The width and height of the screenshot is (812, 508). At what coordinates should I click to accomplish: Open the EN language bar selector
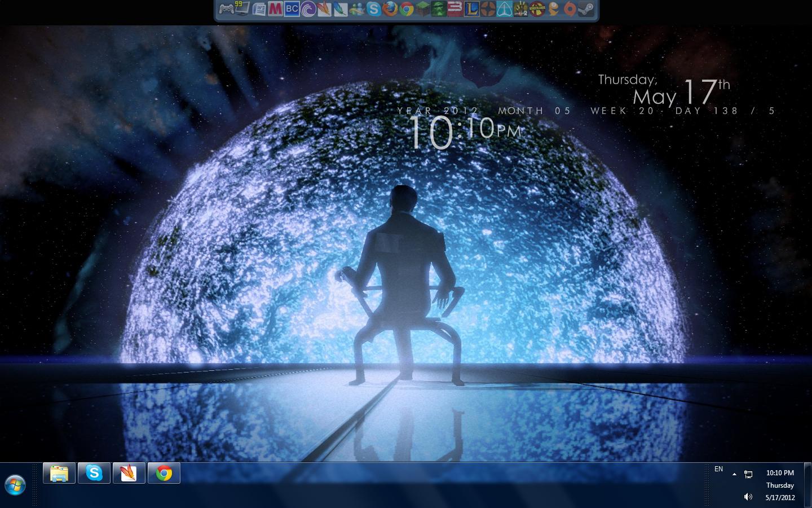click(718, 469)
